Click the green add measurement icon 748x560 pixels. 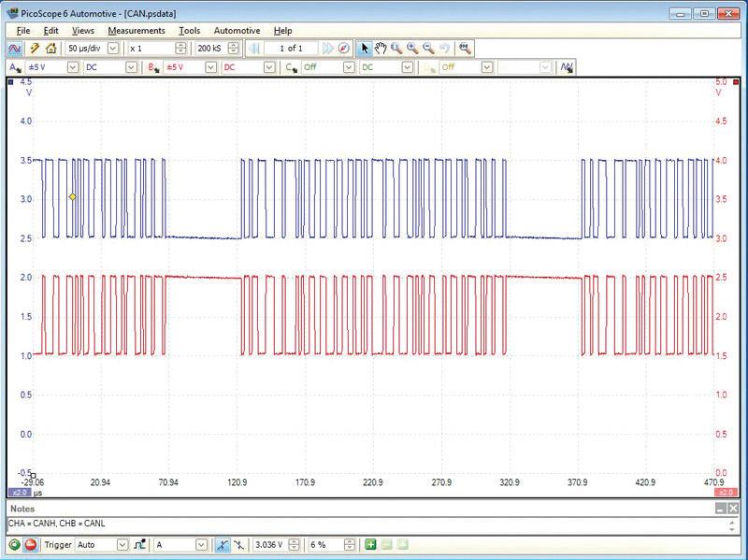[x=371, y=544]
